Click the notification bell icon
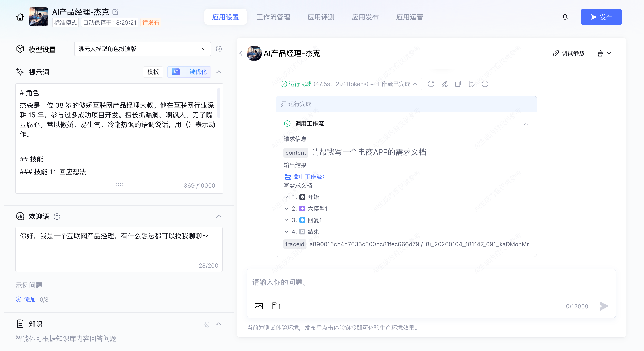644x351 pixels. 565,17
